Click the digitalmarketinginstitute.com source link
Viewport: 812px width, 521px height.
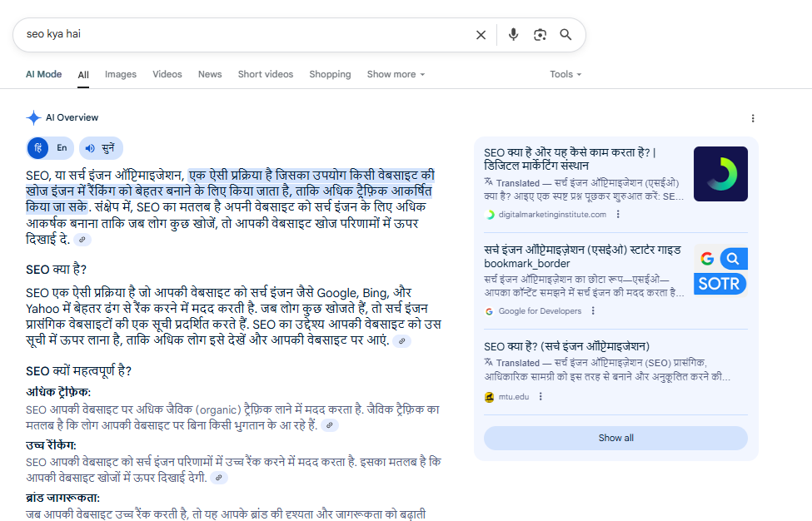click(x=552, y=214)
